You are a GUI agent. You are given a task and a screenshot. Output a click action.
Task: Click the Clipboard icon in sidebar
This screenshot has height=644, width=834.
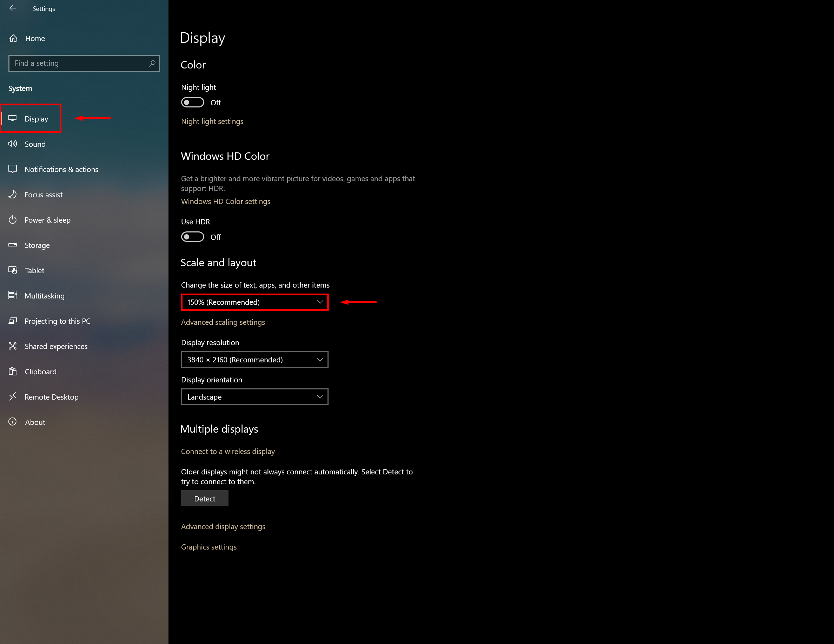click(x=13, y=371)
